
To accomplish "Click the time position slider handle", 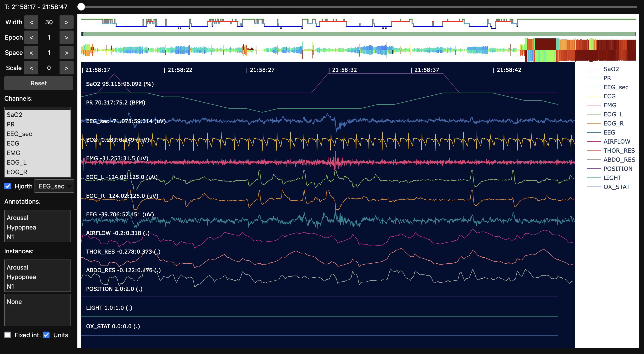I will (x=81, y=7).
